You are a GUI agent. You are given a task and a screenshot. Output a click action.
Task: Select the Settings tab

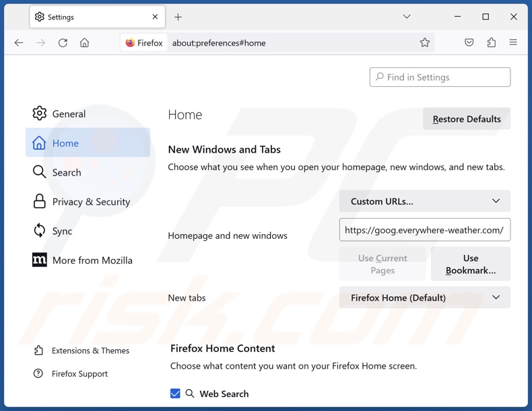coord(98,17)
